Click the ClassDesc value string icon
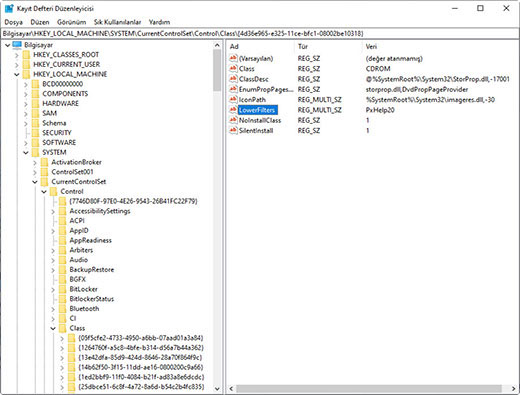Screen dimensions: 520x395 (233, 79)
